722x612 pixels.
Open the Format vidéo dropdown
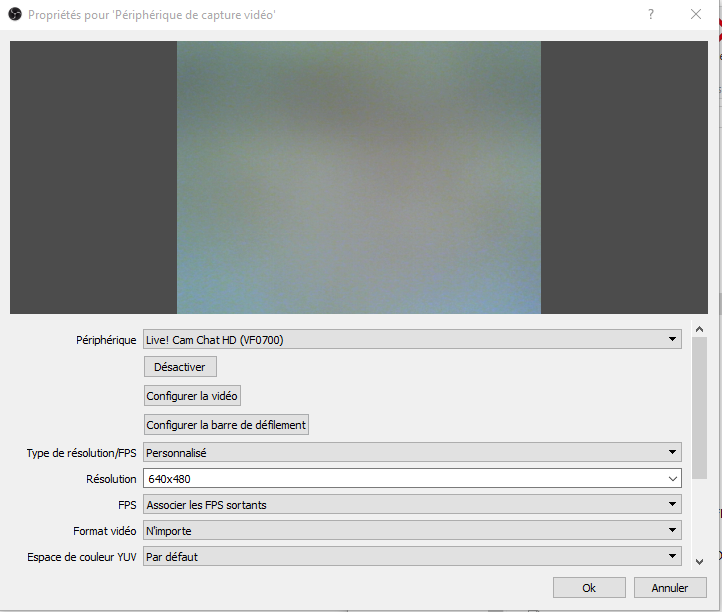click(x=412, y=531)
